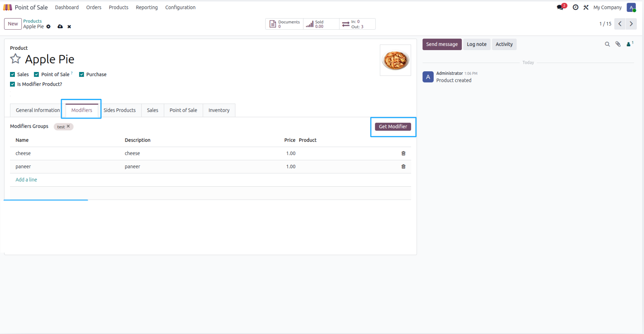Discard changes with the X icon
Screen dimensions: 644x334
tap(69, 27)
